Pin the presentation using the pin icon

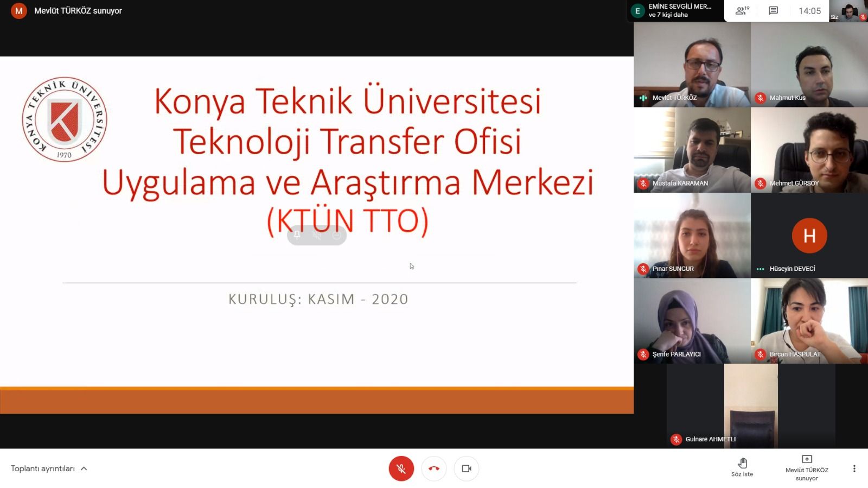click(x=297, y=235)
